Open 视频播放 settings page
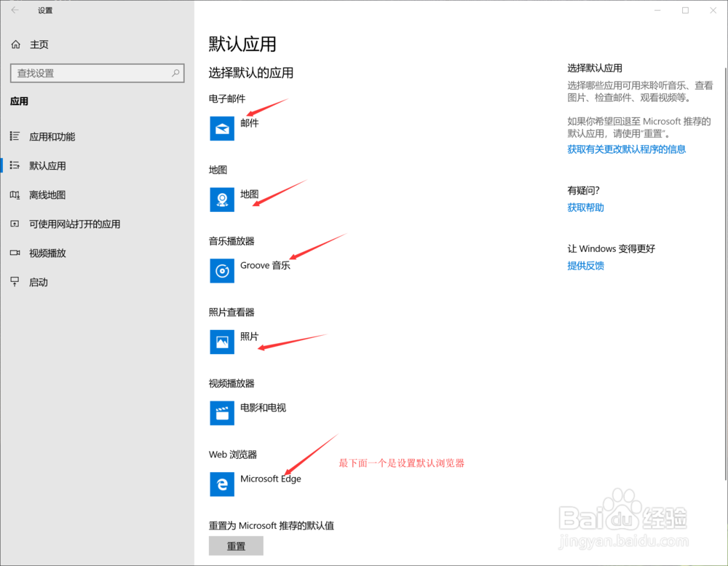Viewport: 728px width, 566px height. pyautogui.click(x=47, y=253)
